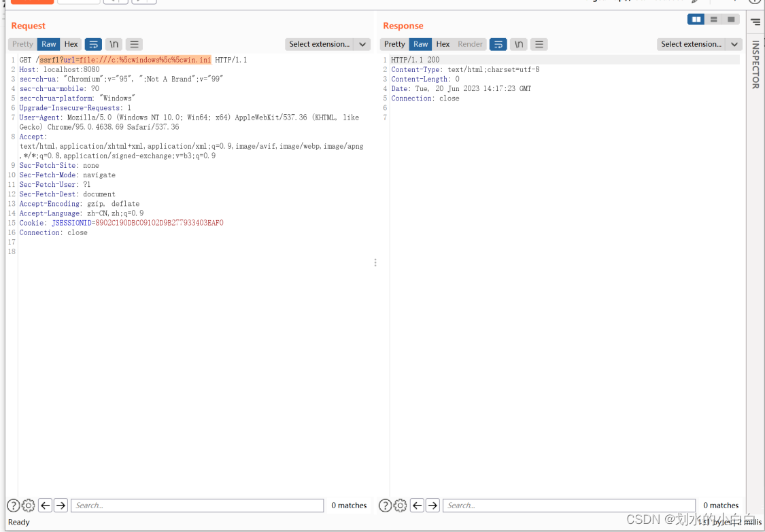Go to next match arrow under Response panel
This screenshot has height=532, width=765.
[432, 506]
